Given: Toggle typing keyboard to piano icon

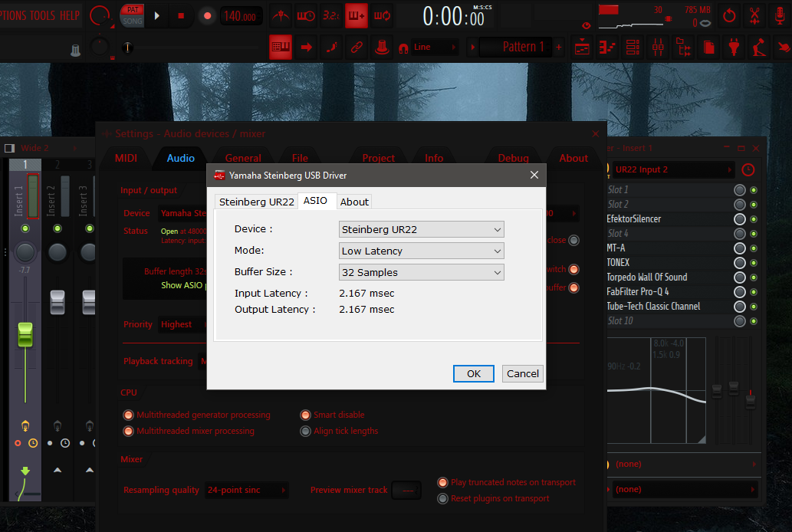Looking at the screenshot, I should pyautogui.click(x=281, y=48).
